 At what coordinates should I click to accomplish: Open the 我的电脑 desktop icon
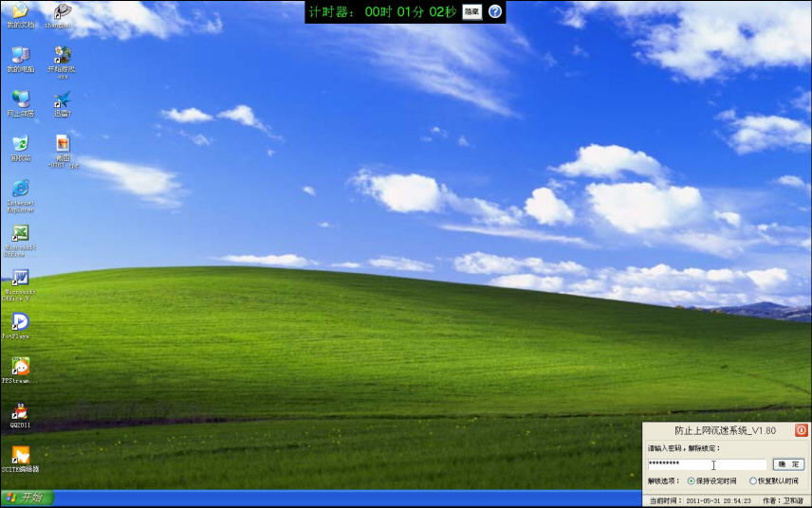click(20, 59)
